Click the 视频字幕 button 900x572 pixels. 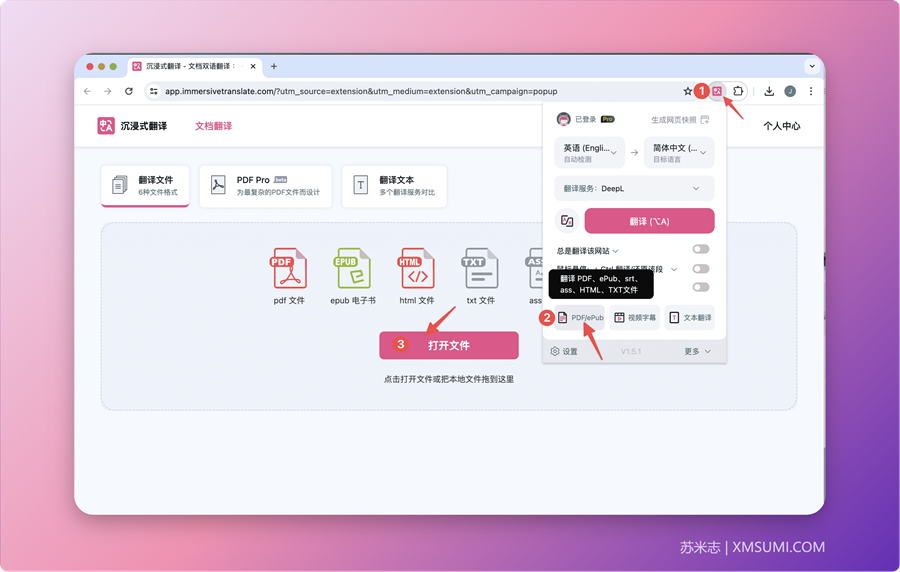point(635,317)
